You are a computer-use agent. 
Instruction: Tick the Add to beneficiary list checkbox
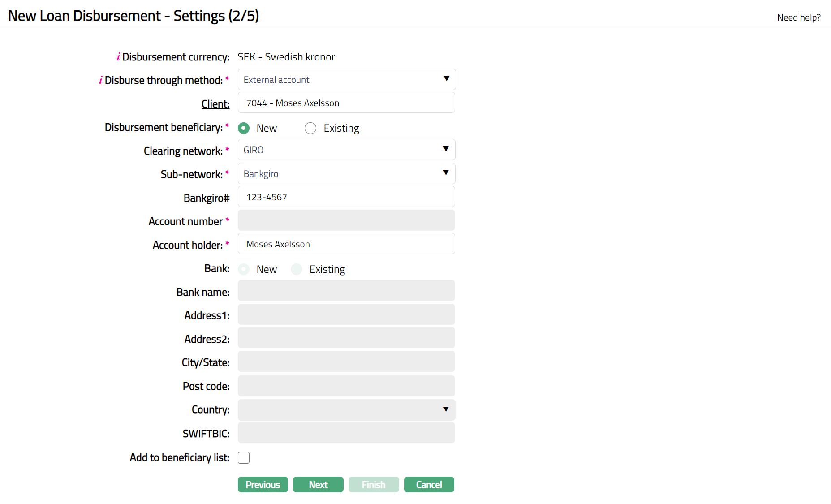click(244, 457)
